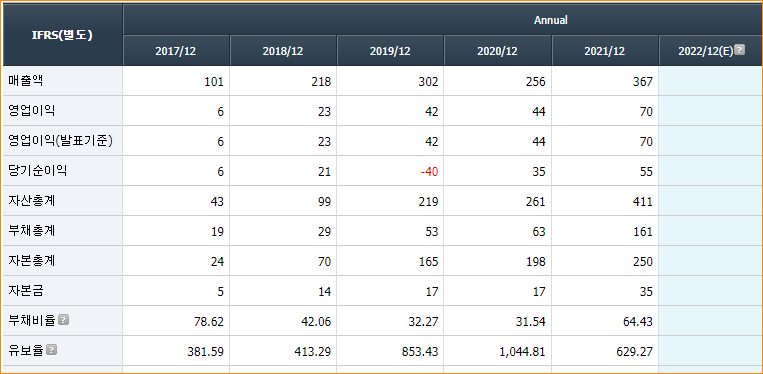Select the 2018/12 column header
The image size is (763, 374).
283,51
